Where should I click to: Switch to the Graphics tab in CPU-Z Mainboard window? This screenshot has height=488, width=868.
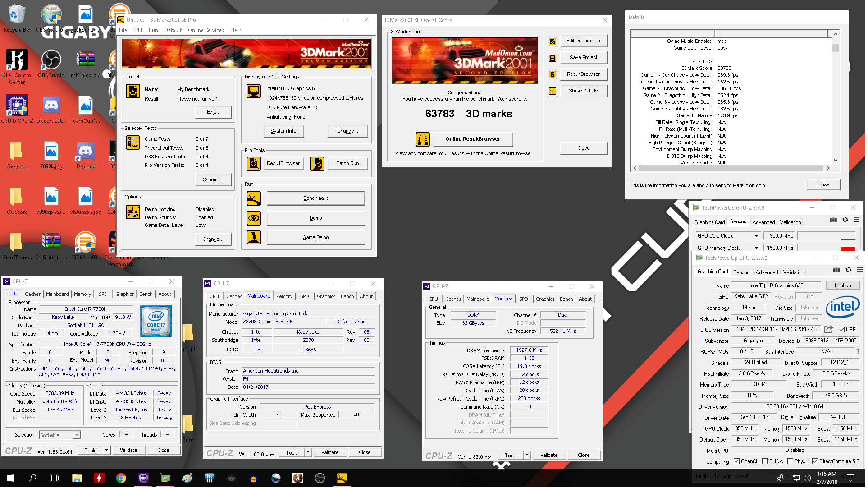(x=327, y=297)
